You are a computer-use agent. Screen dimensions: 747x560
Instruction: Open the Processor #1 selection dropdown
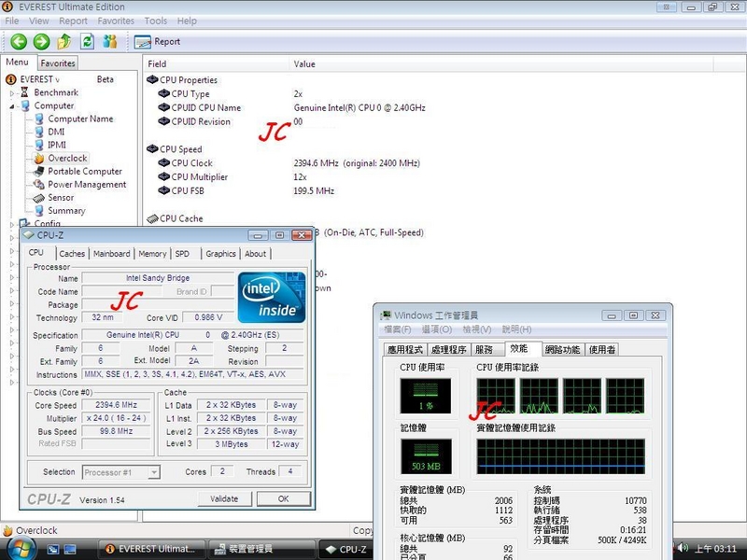tap(154, 472)
